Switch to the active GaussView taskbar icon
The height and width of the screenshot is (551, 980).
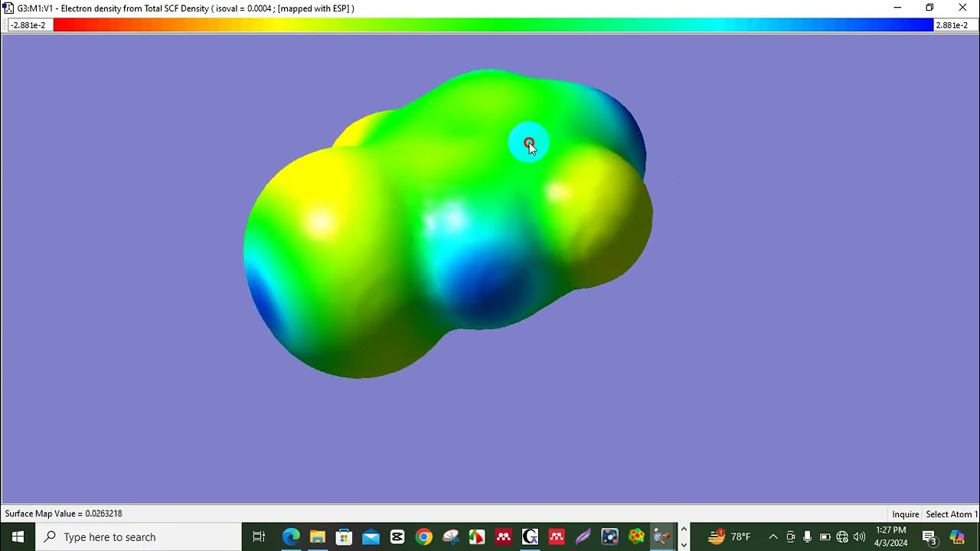click(x=662, y=537)
